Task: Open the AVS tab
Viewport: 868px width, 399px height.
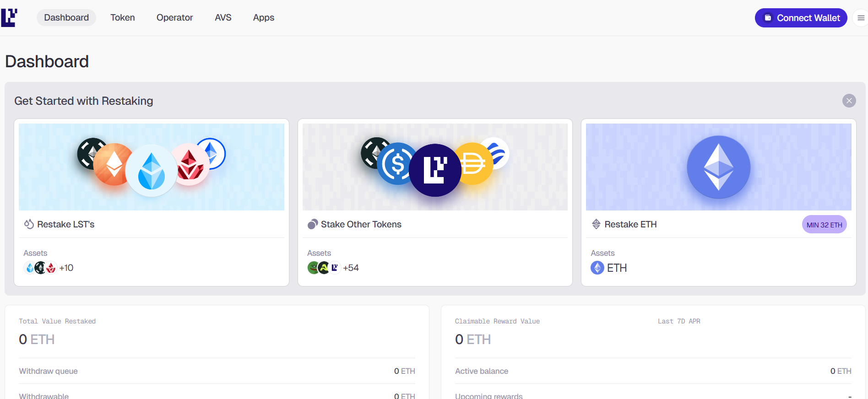Action: click(223, 17)
